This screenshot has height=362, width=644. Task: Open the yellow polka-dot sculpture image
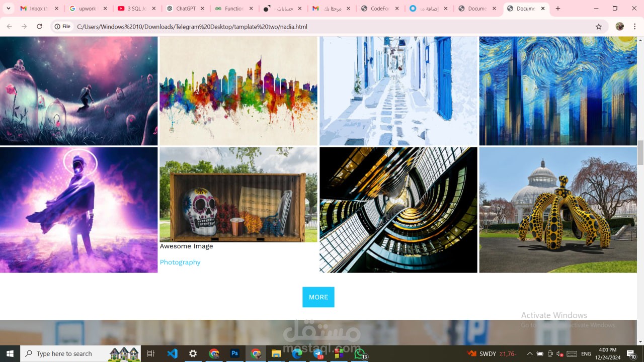558,210
